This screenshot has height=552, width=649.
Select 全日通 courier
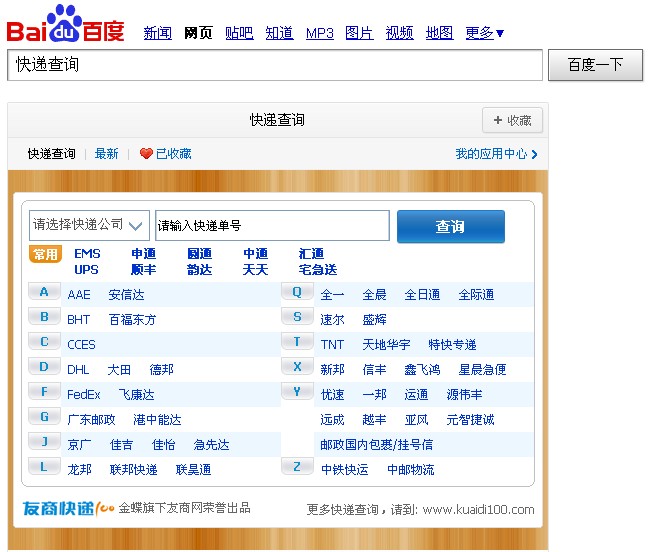coord(422,295)
